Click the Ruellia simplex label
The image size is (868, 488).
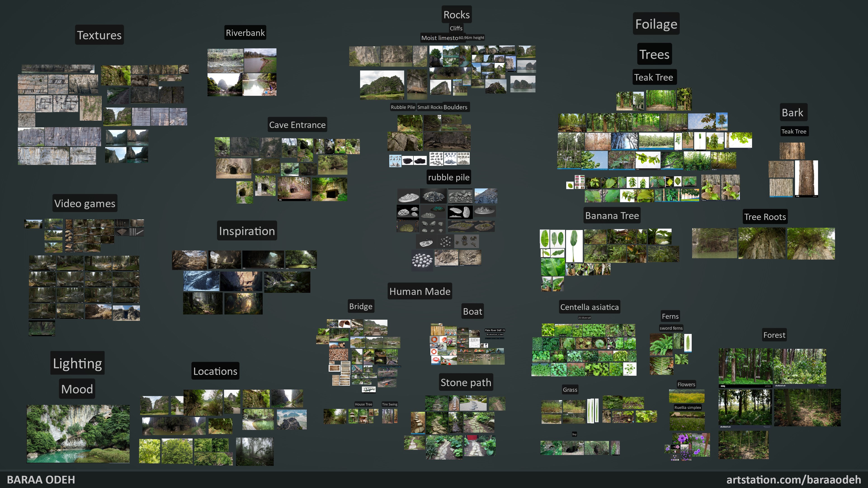[x=688, y=407]
